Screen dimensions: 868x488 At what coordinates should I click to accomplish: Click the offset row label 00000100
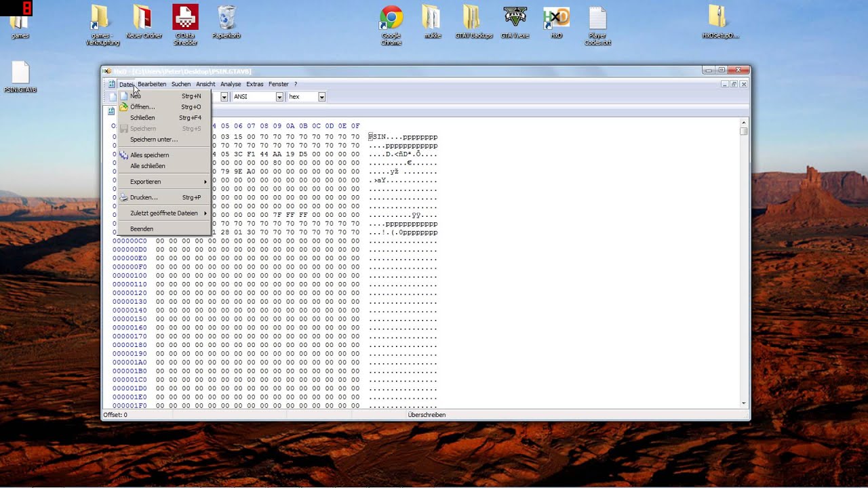pos(130,275)
